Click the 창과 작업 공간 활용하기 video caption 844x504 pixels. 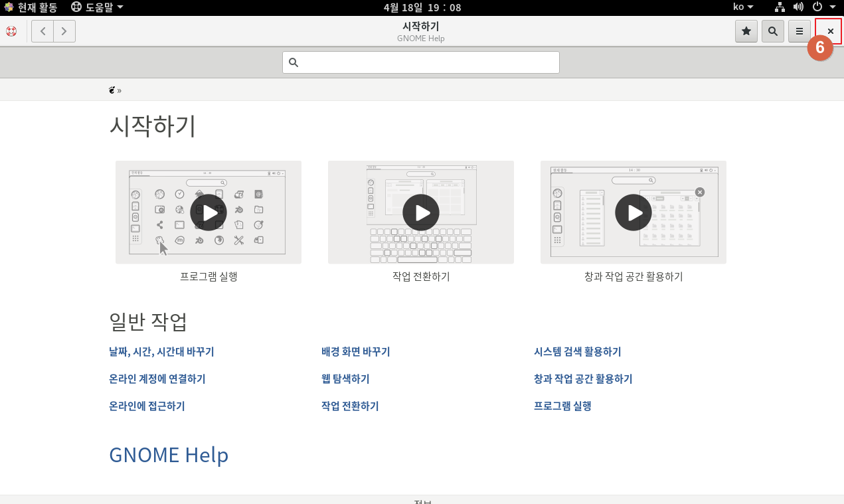633,277
